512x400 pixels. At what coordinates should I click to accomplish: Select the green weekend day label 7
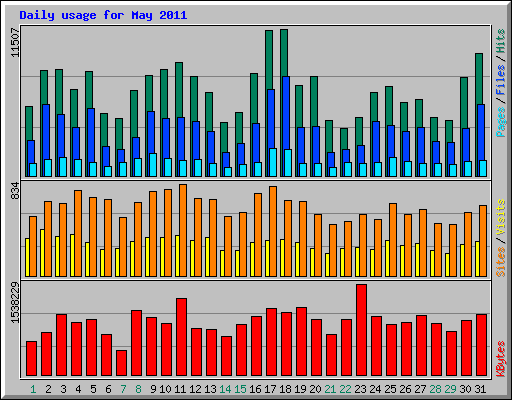coord(123,389)
